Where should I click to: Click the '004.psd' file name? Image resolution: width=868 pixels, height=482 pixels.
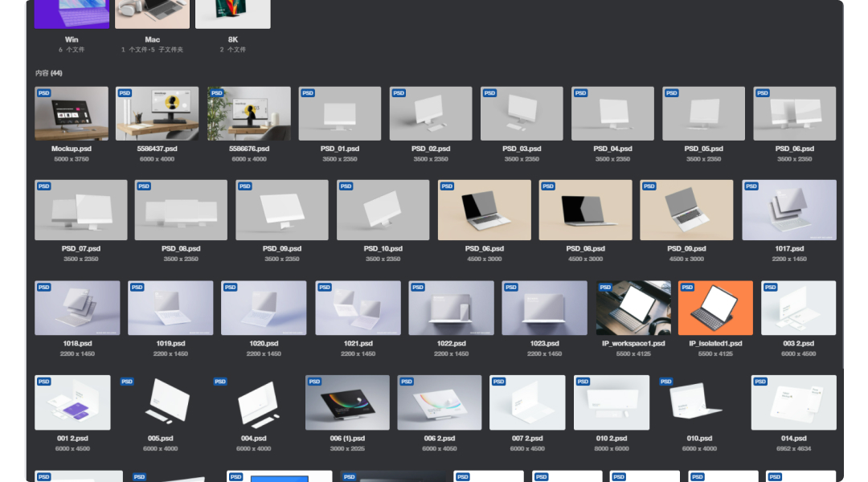click(253, 439)
